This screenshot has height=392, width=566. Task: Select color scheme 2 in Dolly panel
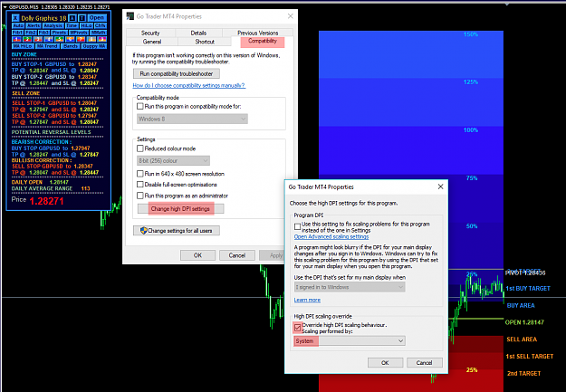pyautogui.click(x=27, y=39)
